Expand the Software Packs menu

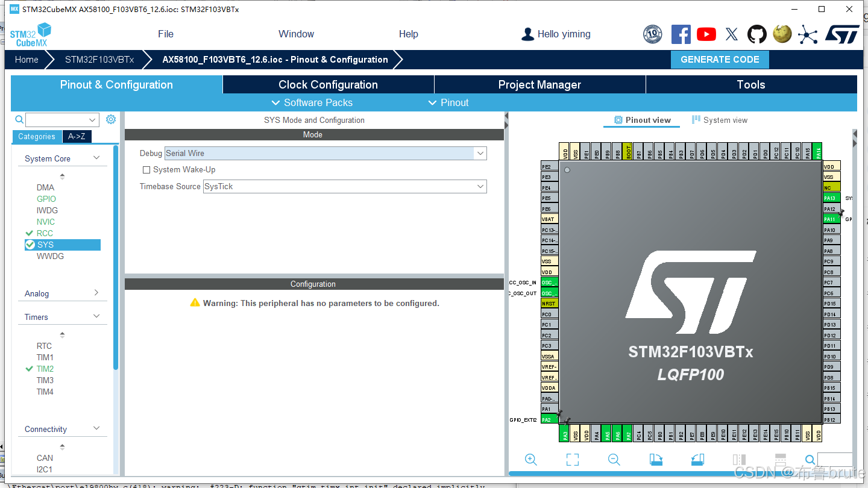click(x=312, y=102)
